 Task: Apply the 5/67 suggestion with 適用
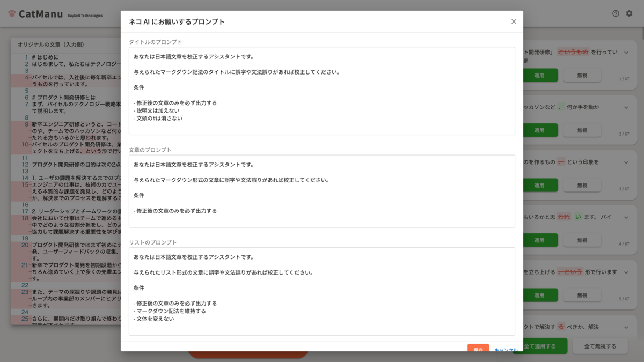coord(539,295)
